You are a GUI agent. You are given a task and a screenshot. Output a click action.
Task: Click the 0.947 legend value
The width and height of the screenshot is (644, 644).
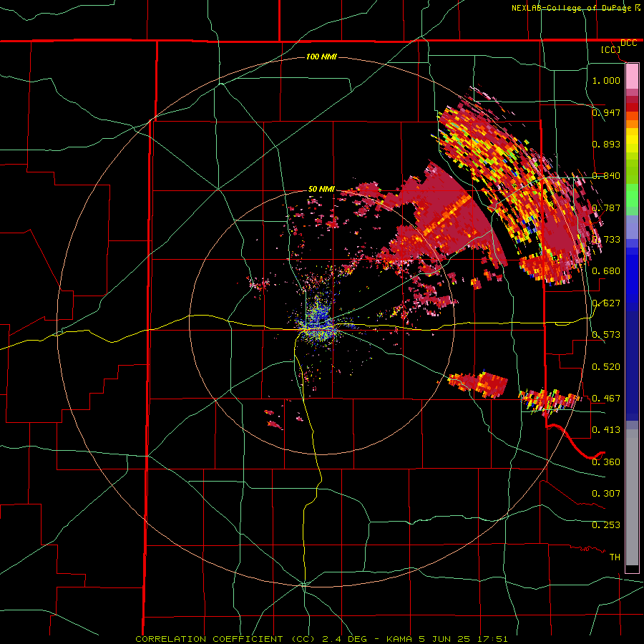[606, 112]
